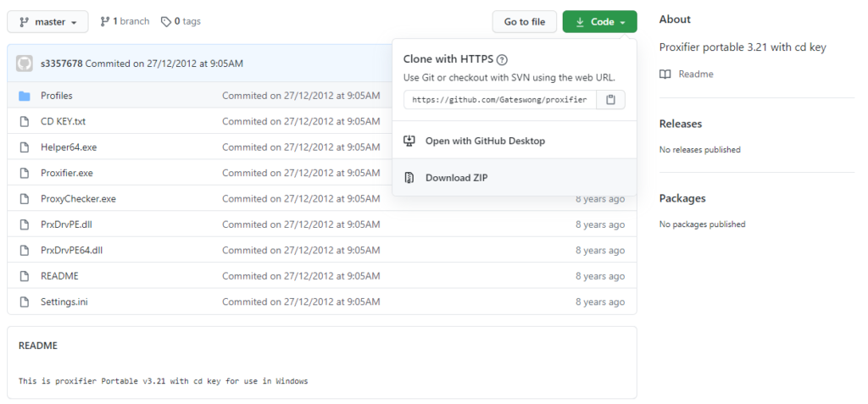The height and width of the screenshot is (404, 868).
Task: Click the Download ZIP archive icon
Action: point(409,178)
